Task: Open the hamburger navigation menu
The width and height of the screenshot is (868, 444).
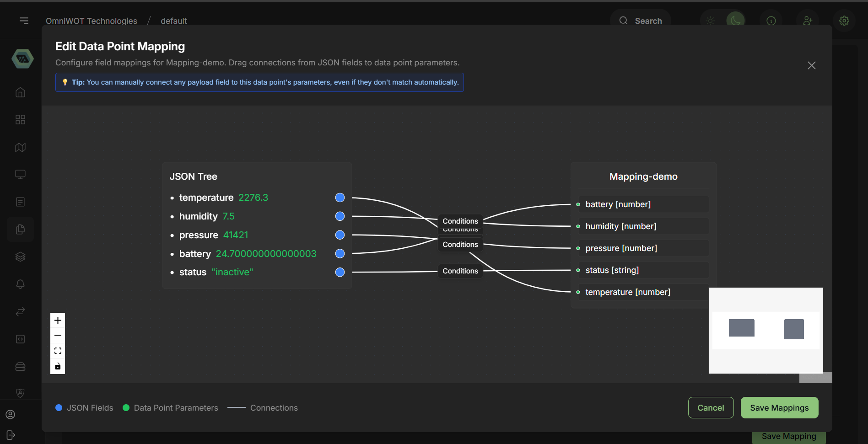Action: click(x=24, y=21)
